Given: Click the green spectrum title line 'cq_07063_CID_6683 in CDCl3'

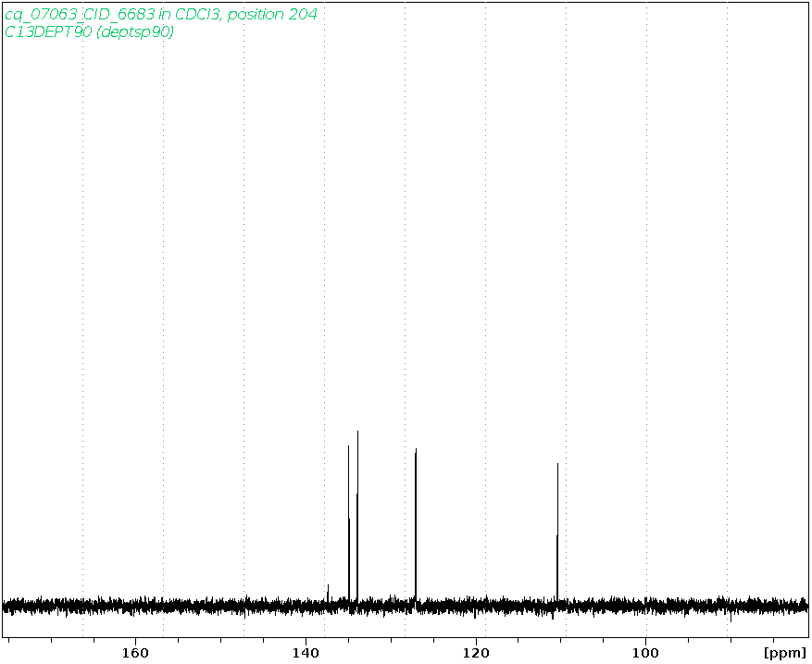Looking at the screenshot, I should pos(160,15).
